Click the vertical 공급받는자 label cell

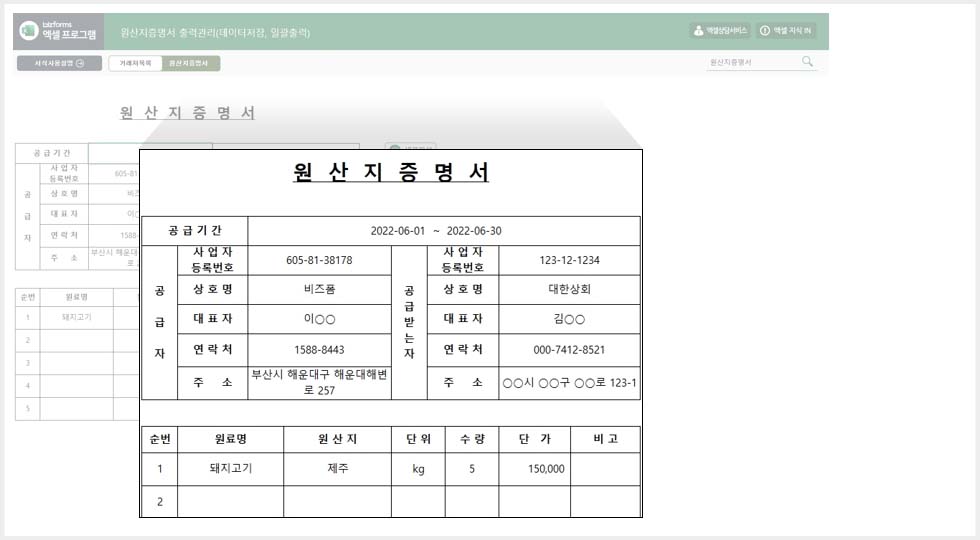(409, 322)
